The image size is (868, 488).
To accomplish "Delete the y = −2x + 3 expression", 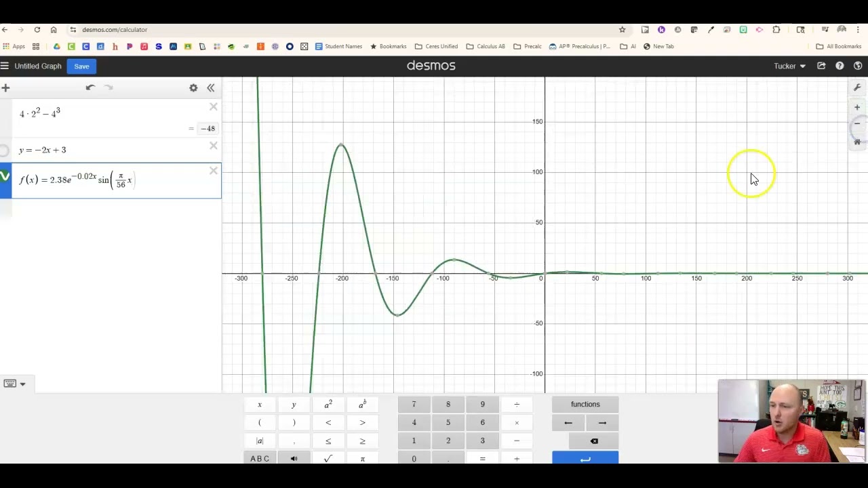I will pos(214,146).
